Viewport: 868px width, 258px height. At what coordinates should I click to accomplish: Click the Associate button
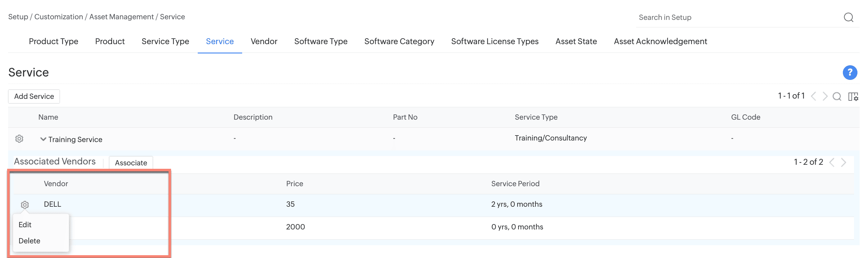click(x=131, y=163)
